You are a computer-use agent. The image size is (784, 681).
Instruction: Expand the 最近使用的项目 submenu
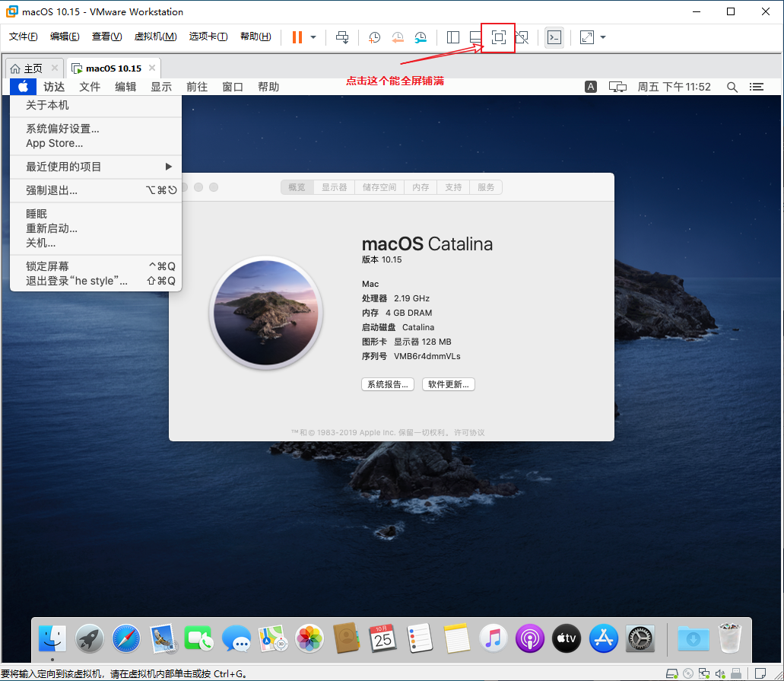click(96, 167)
